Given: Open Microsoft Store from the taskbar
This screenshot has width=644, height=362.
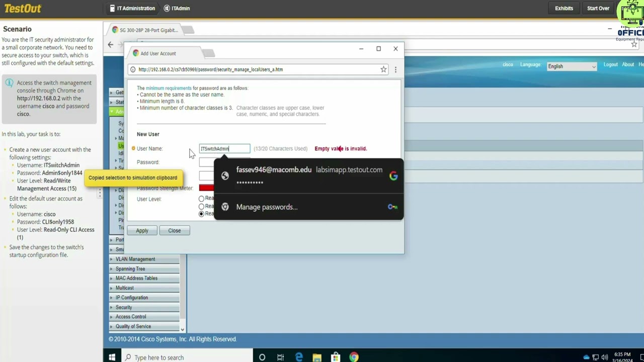Looking at the screenshot, I should (336, 357).
